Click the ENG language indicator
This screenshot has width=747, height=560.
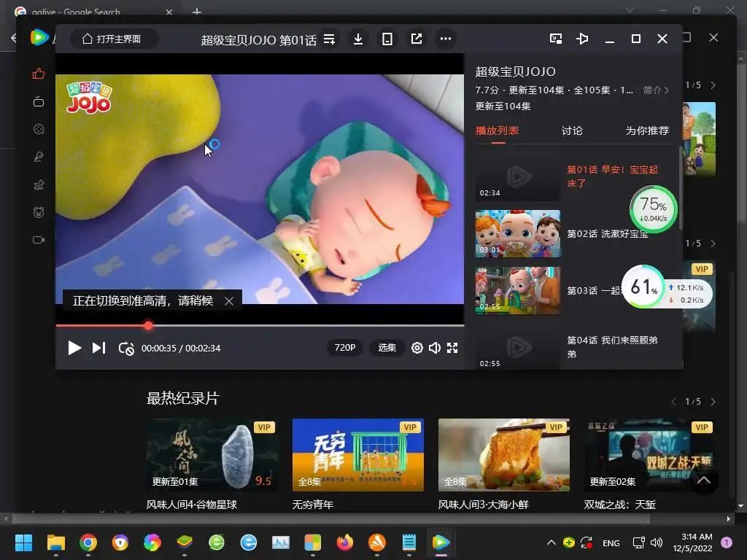(611, 543)
